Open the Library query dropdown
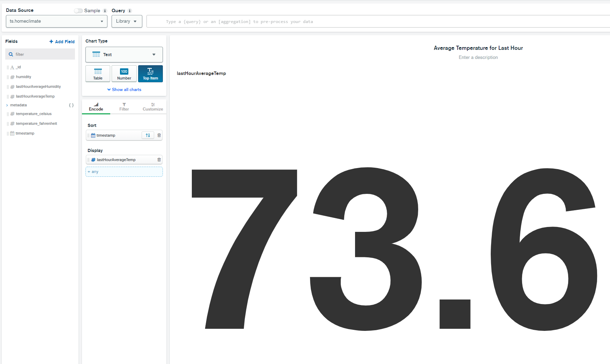The height and width of the screenshot is (364, 610). [127, 21]
